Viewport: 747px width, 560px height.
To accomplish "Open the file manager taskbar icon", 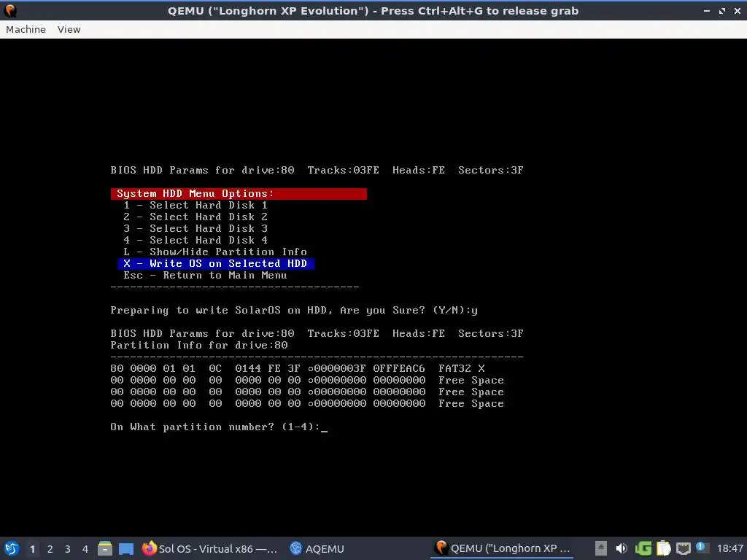I will (105, 548).
